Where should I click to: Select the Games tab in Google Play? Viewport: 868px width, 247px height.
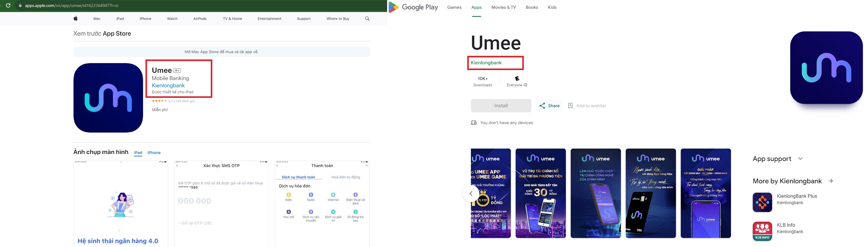pyautogui.click(x=454, y=8)
